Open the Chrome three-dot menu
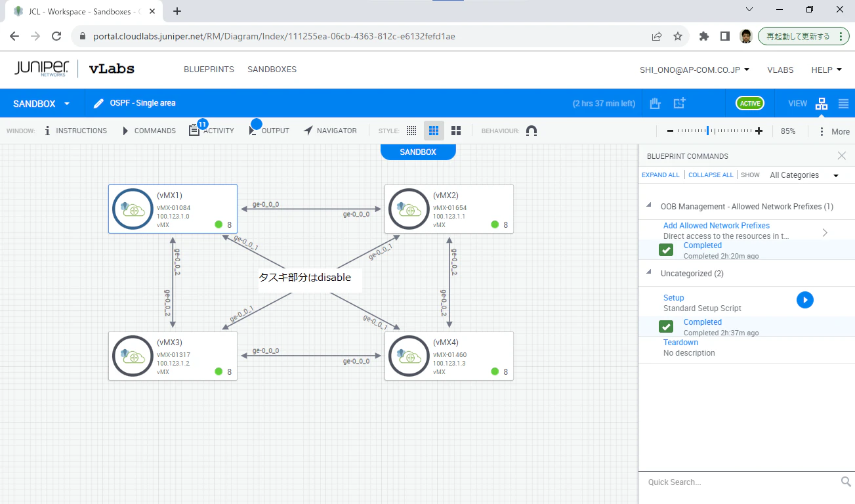 click(x=841, y=36)
